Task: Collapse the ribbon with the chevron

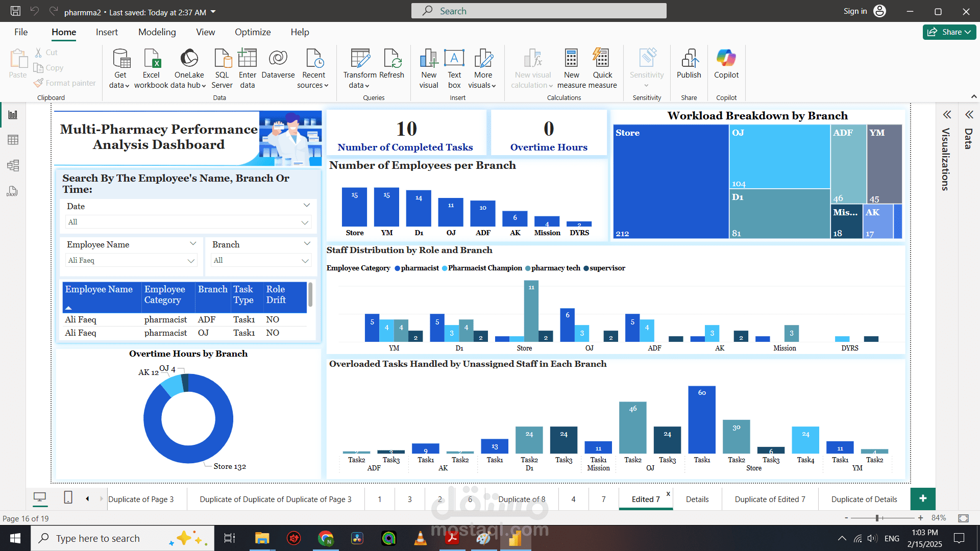Action: [x=974, y=96]
